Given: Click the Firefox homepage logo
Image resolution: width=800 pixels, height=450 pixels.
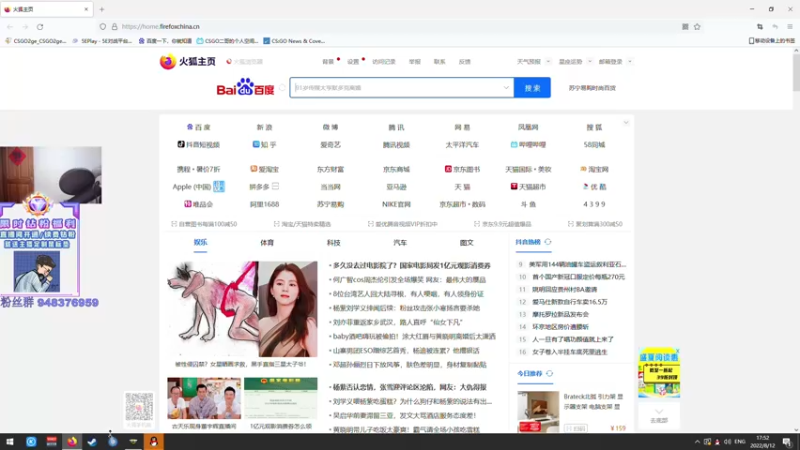Looking at the screenshot, I should pos(188,61).
